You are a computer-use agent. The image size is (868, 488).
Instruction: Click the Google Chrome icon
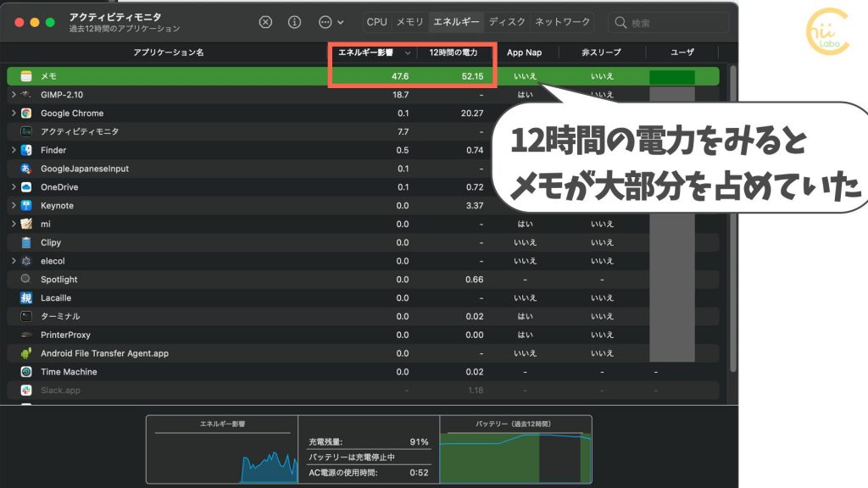click(x=26, y=113)
